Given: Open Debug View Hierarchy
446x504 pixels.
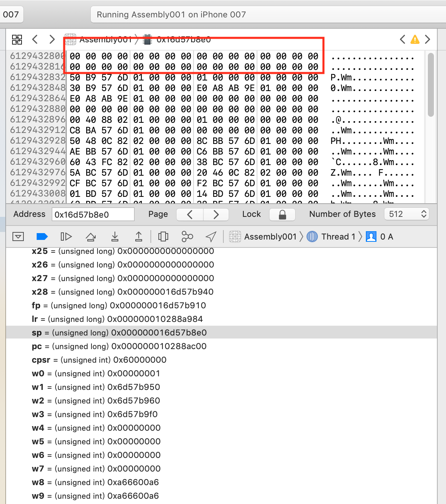Looking at the screenshot, I should pos(163,237).
